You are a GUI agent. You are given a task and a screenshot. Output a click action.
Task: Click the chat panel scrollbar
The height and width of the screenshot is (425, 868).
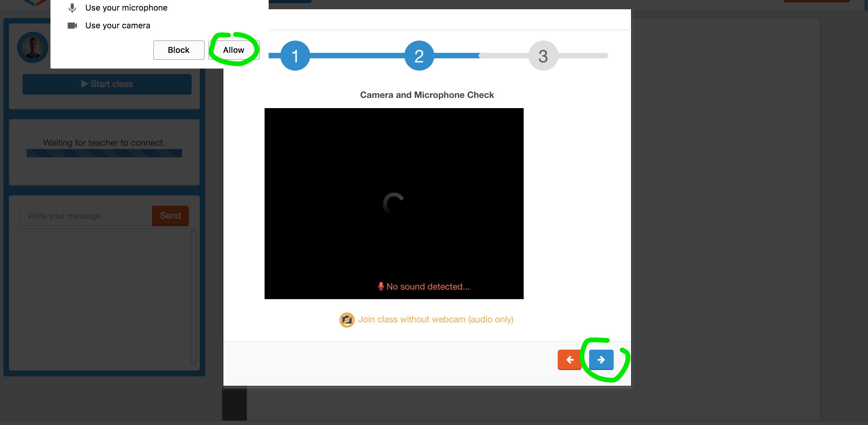[x=194, y=297]
